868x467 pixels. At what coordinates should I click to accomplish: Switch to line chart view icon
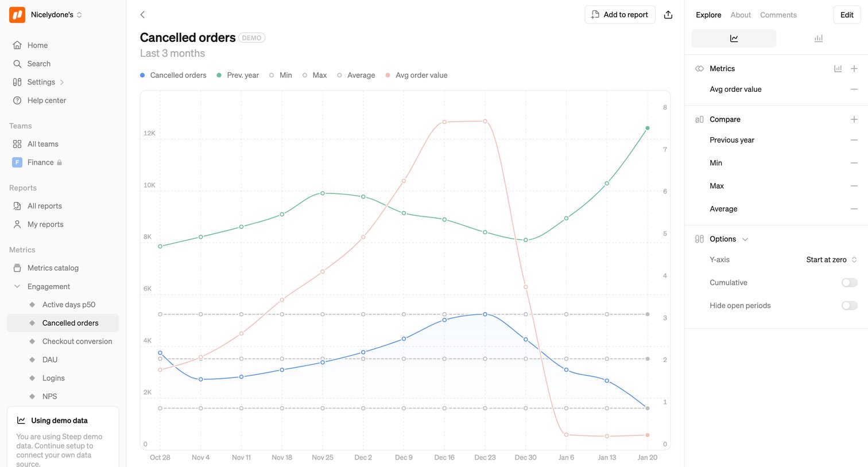(x=734, y=38)
